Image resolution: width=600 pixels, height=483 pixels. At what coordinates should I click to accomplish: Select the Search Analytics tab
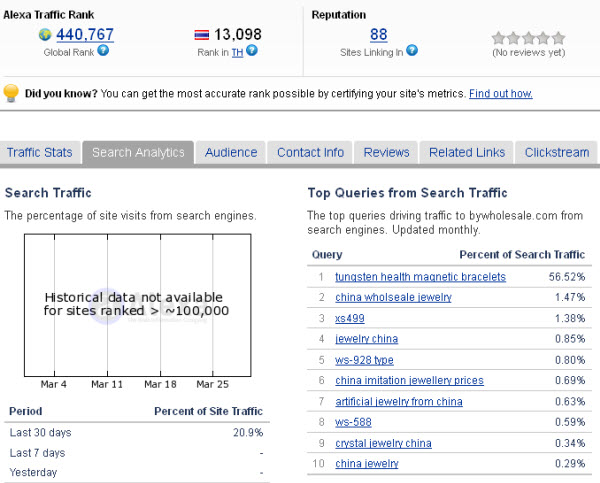click(x=138, y=153)
